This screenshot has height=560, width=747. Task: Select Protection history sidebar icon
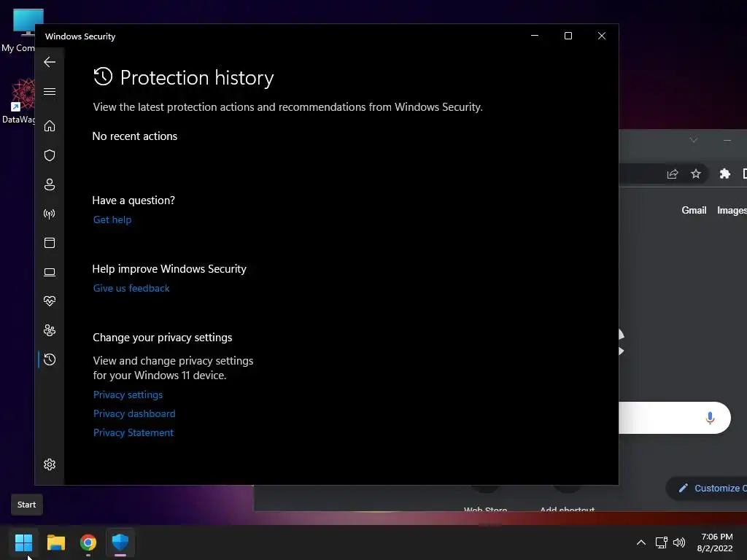point(50,359)
